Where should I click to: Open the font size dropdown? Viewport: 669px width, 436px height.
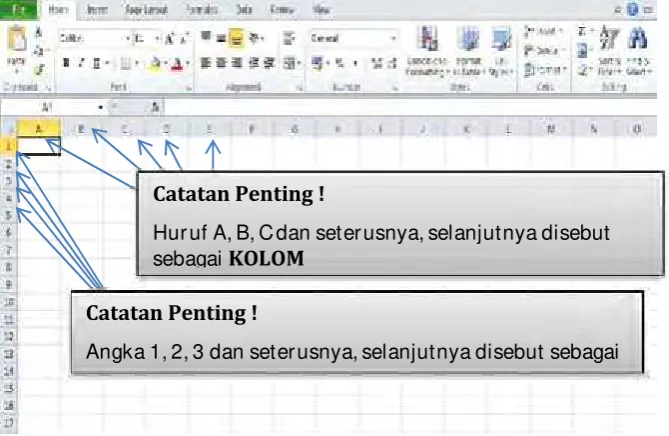[x=157, y=39]
